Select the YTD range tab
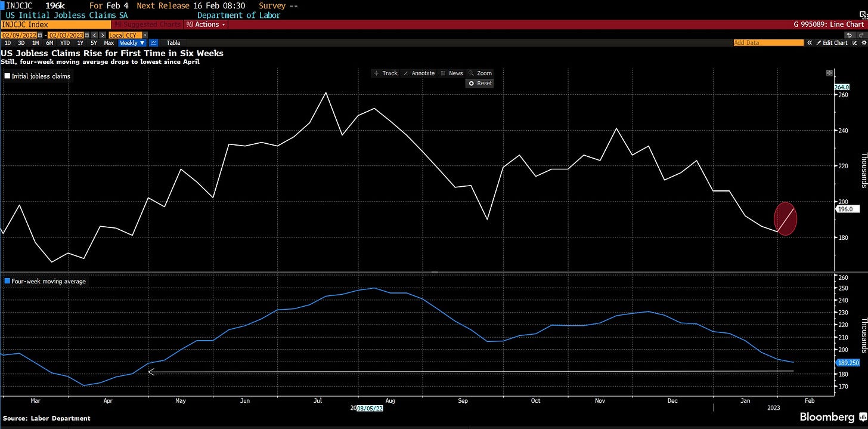 coord(65,43)
